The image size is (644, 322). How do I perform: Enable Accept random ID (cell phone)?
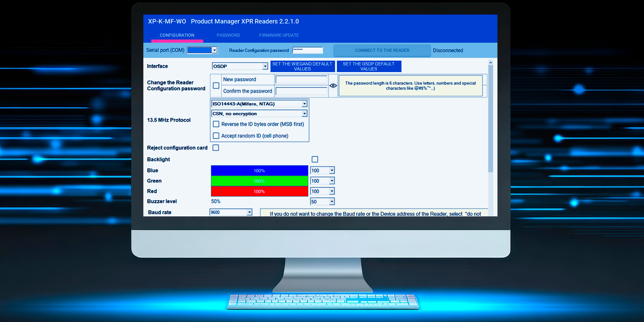tap(216, 136)
